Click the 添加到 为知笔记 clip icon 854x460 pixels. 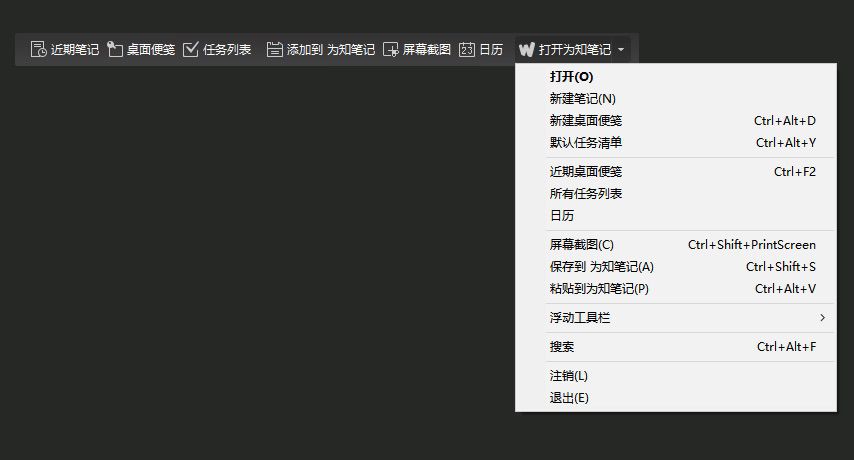pos(274,50)
